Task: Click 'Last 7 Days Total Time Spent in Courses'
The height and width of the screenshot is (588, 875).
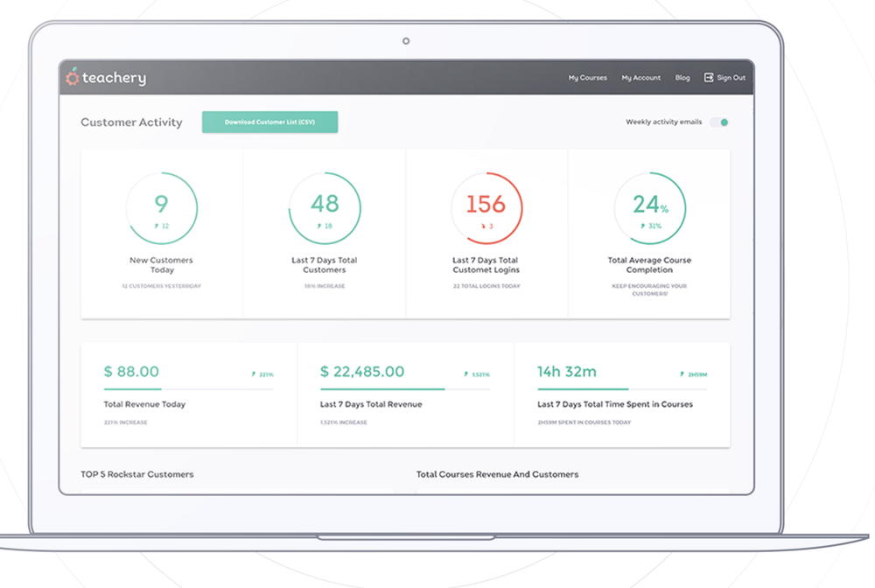Action: pos(615,404)
